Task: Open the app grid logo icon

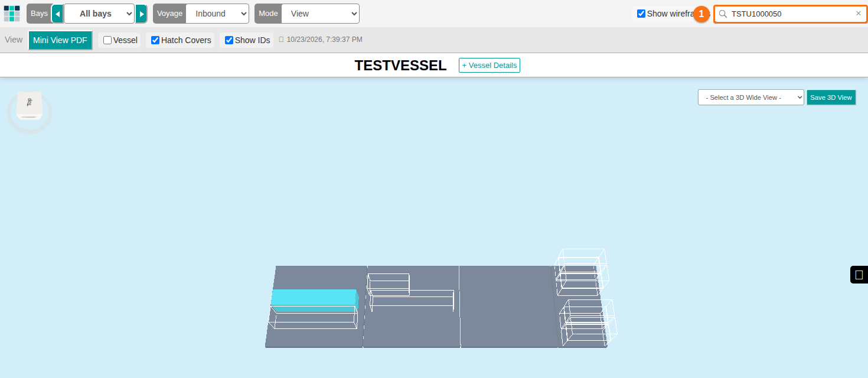Action: (12, 14)
